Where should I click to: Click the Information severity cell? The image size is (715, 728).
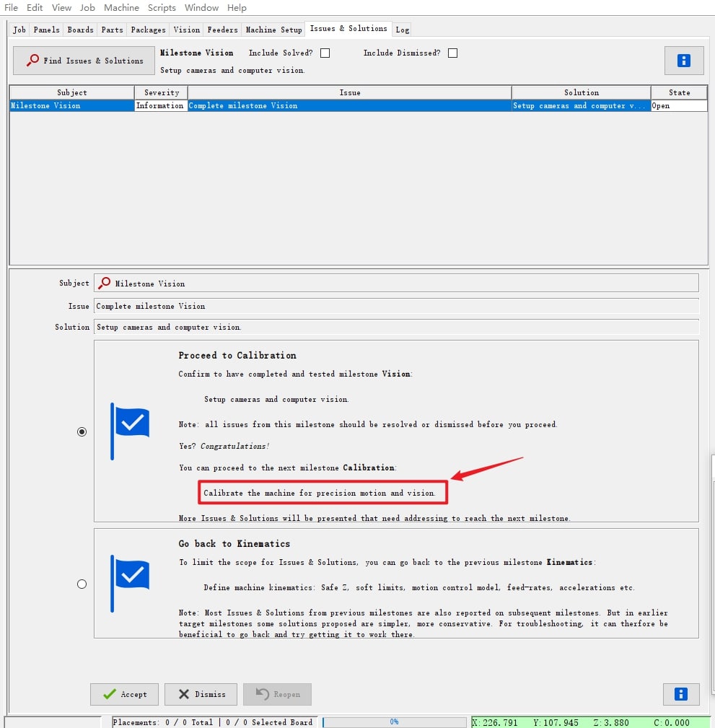click(161, 106)
